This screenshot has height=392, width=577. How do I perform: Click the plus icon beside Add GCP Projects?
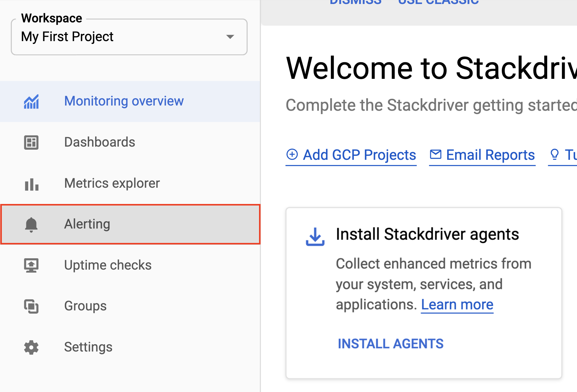[292, 154]
